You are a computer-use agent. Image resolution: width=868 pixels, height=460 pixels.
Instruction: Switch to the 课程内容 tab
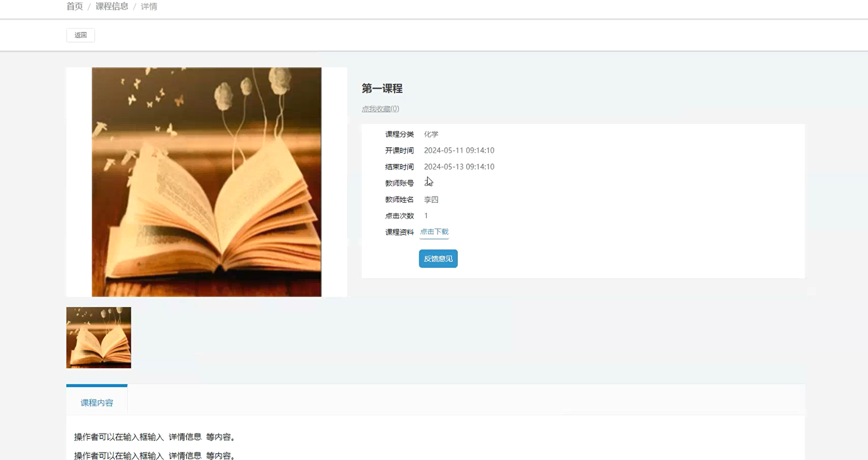[x=97, y=403]
